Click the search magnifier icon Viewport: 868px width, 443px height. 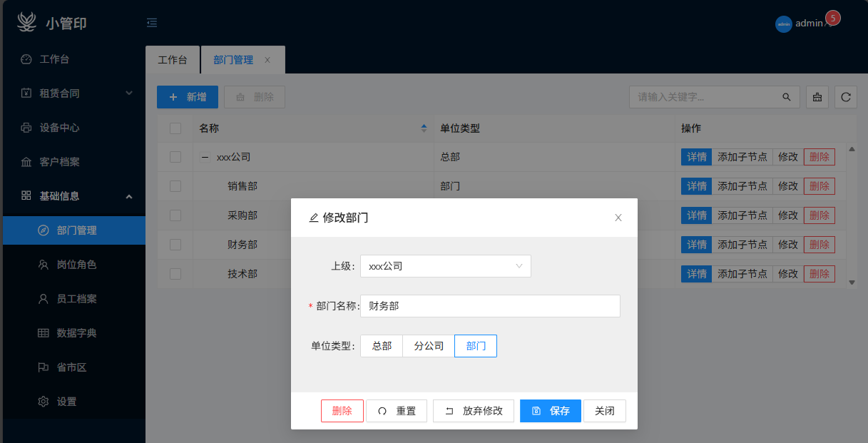pyautogui.click(x=787, y=97)
